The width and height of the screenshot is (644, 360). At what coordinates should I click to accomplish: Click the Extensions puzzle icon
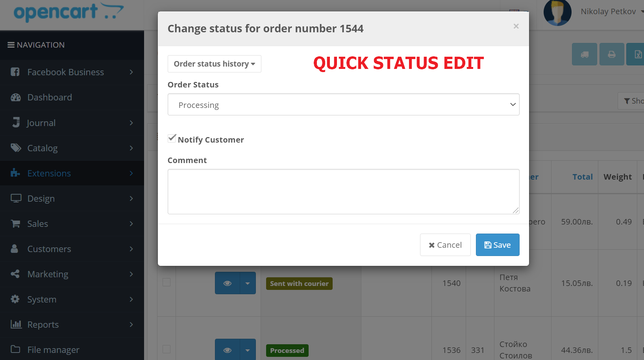[x=15, y=173]
